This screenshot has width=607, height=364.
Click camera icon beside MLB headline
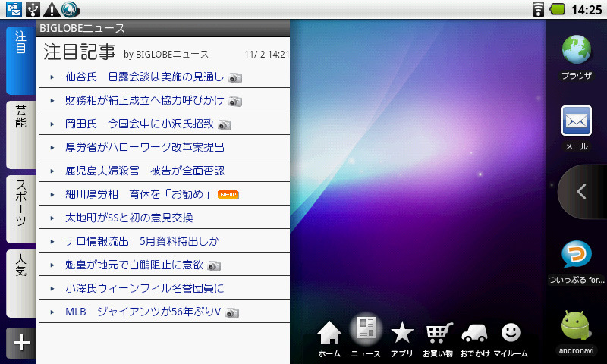232,313
